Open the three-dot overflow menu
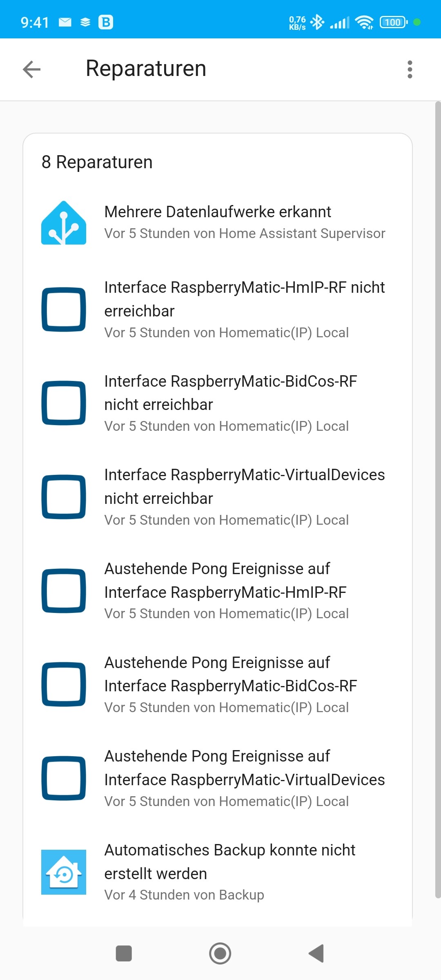 [x=410, y=69]
